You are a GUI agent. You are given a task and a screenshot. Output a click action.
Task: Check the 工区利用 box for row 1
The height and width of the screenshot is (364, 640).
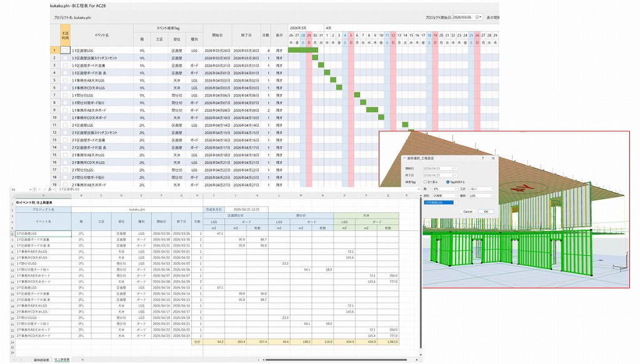point(65,51)
